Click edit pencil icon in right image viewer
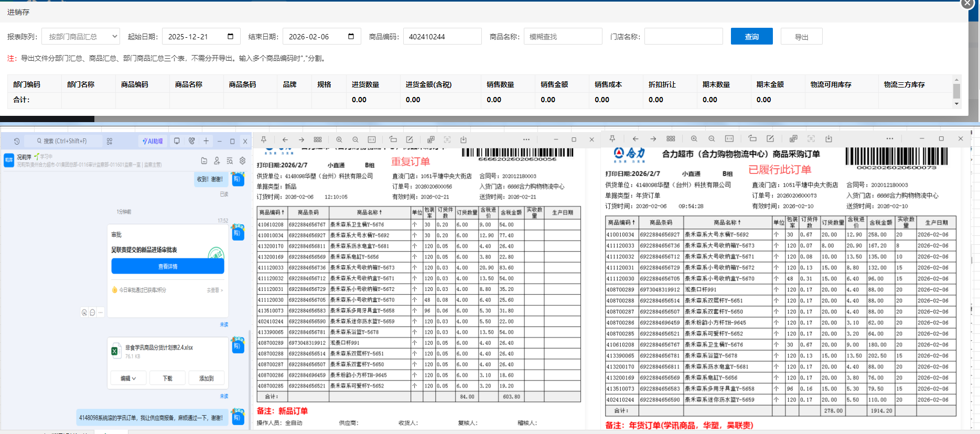 point(770,139)
